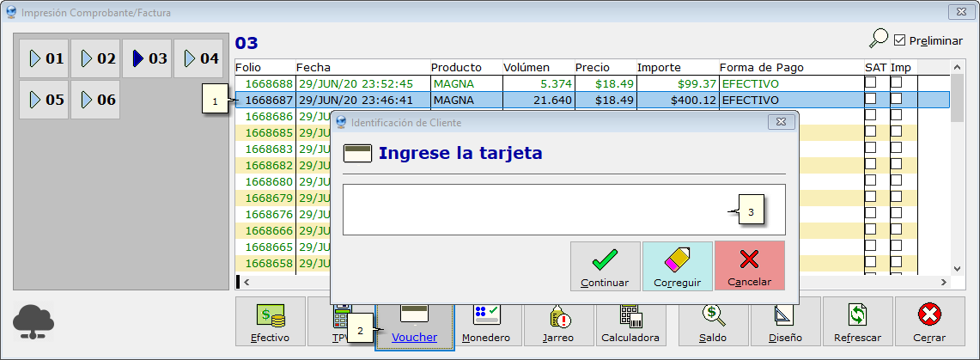Toggle the Preliminar checkbox
The width and height of the screenshot is (980, 360).
900,40
